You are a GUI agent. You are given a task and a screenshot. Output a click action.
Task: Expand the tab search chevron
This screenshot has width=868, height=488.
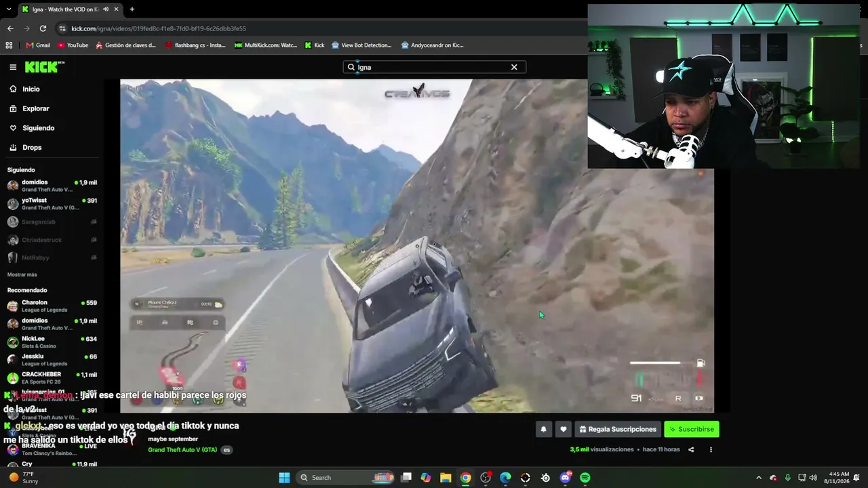9,9
